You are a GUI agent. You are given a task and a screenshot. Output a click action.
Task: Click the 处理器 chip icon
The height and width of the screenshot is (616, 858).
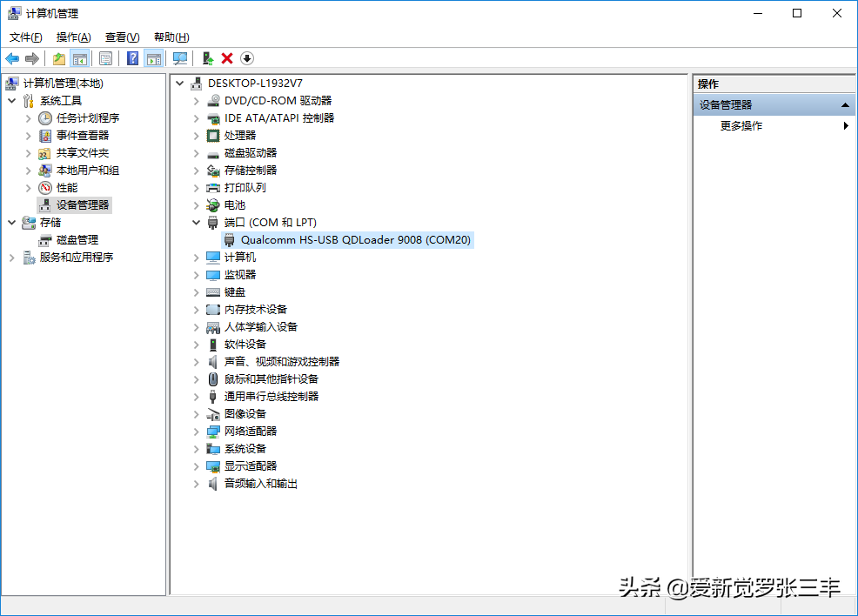pyautogui.click(x=213, y=136)
